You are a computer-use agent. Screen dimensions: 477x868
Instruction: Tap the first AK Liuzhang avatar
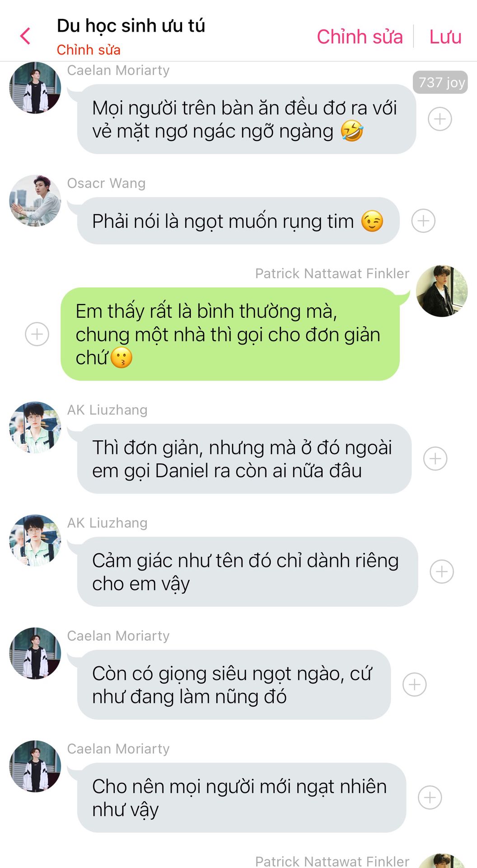point(35,427)
